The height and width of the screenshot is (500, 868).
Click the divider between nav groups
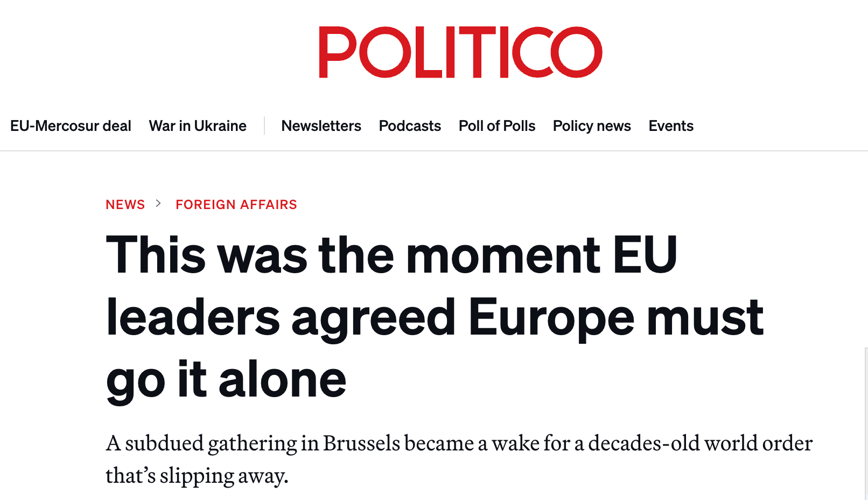click(264, 126)
